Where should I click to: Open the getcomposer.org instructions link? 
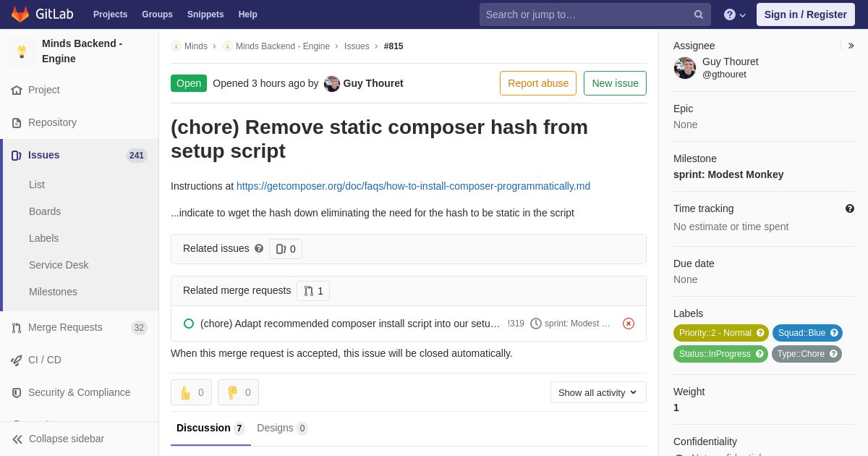tap(413, 186)
